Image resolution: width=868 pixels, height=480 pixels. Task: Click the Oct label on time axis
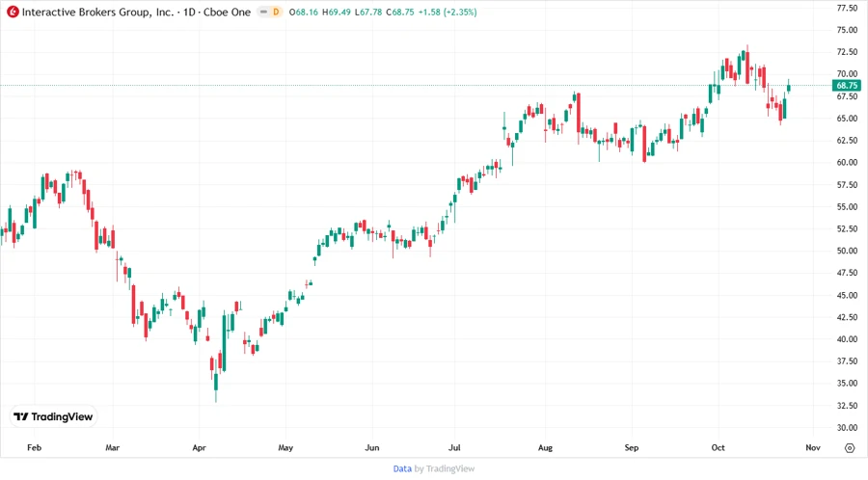click(718, 447)
